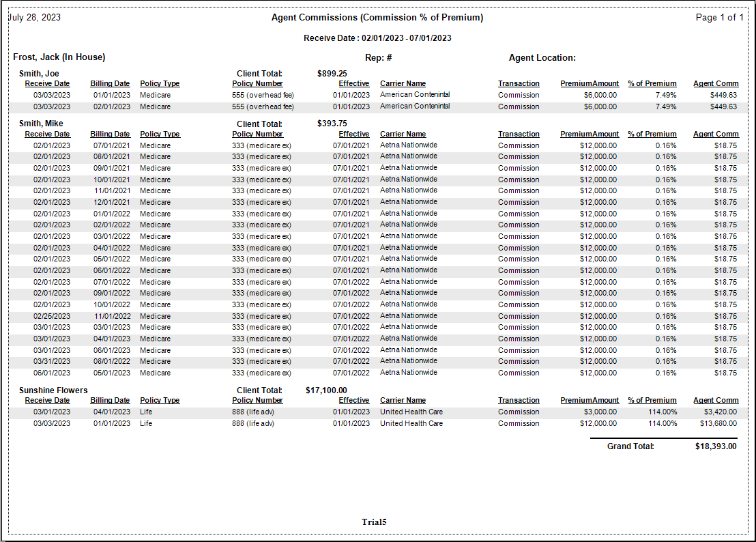Click the Frost, Jack (In House) agent name
The width and height of the screenshot is (756, 542).
[x=61, y=57]
